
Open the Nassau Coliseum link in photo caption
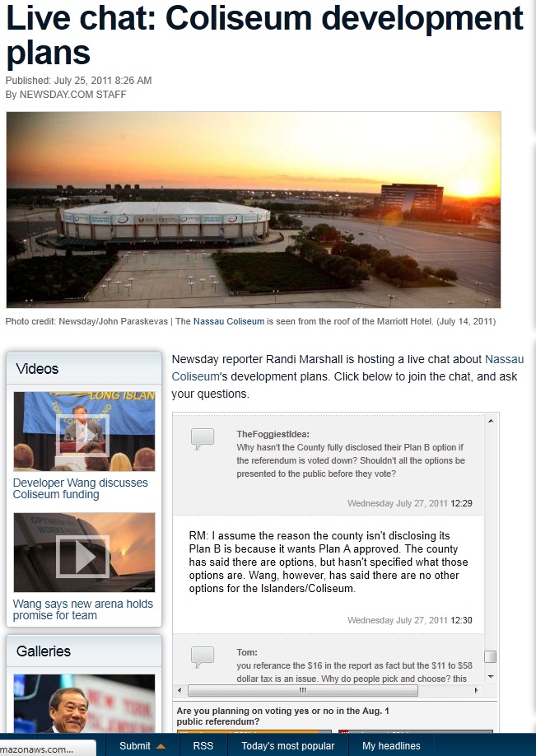coord(228,321)
